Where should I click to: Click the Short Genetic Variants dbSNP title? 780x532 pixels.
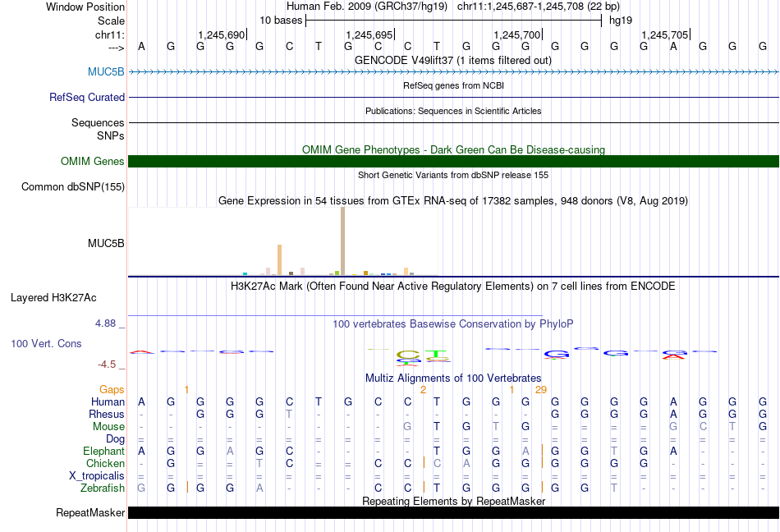[453, 175]
